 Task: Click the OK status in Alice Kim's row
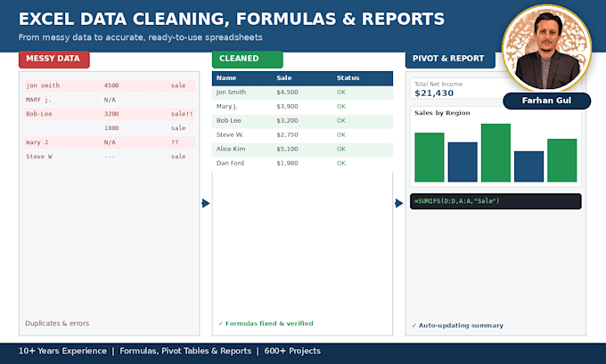click(340, 149)
